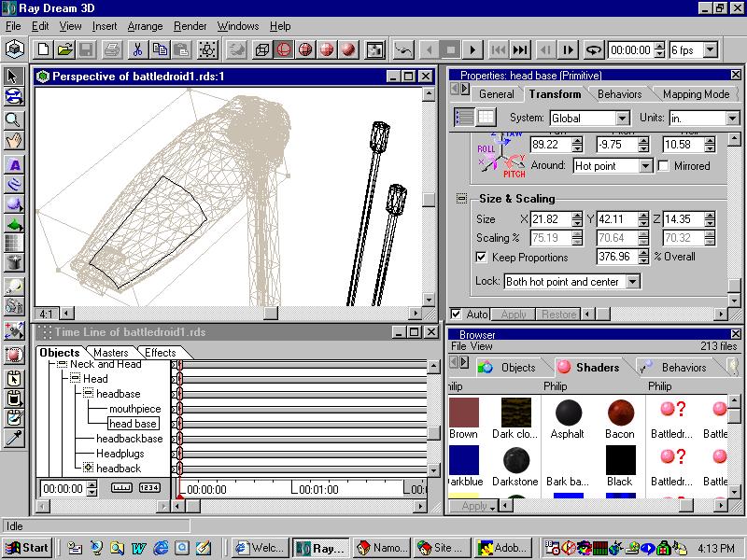Screen dimensions: 747x560
Task: Open the System dropdown set to Global
Action: click(622, 119)
